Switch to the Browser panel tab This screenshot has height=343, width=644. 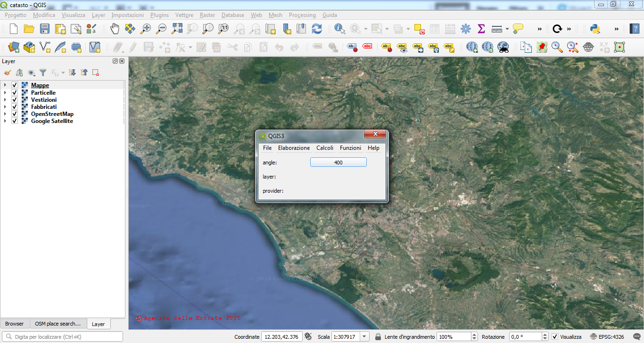pos(15,324)
